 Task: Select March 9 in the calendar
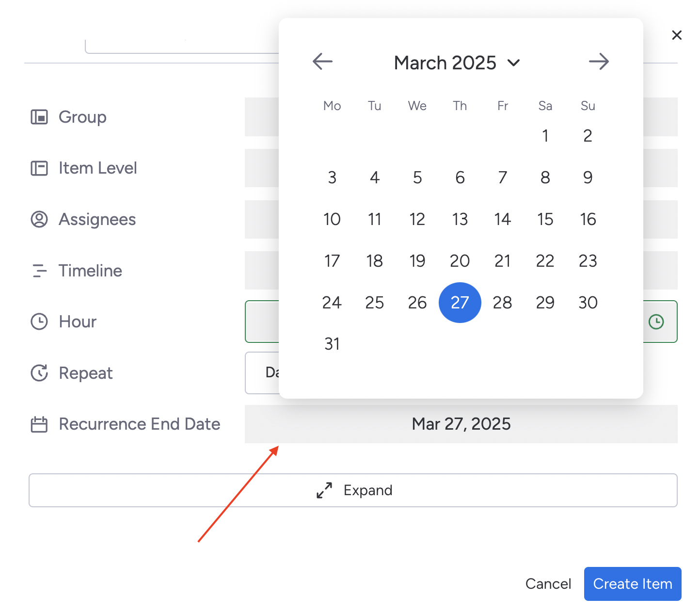(588, 177)
